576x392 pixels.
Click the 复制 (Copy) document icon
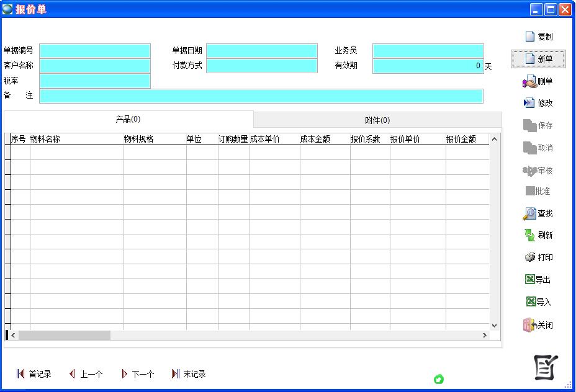[530, 37]
